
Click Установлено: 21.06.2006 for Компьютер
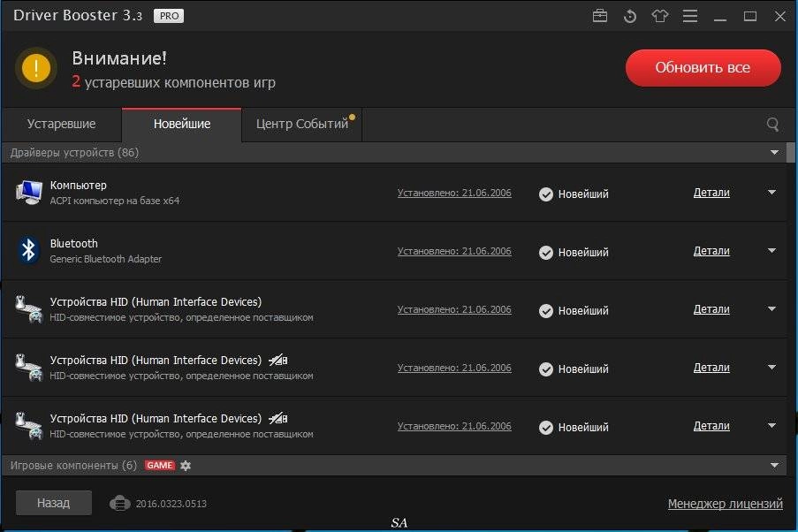(454, 193)
